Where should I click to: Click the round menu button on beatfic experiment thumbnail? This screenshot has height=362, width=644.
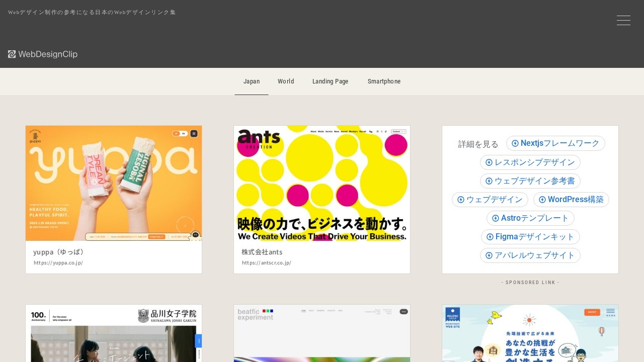[404, 312]
